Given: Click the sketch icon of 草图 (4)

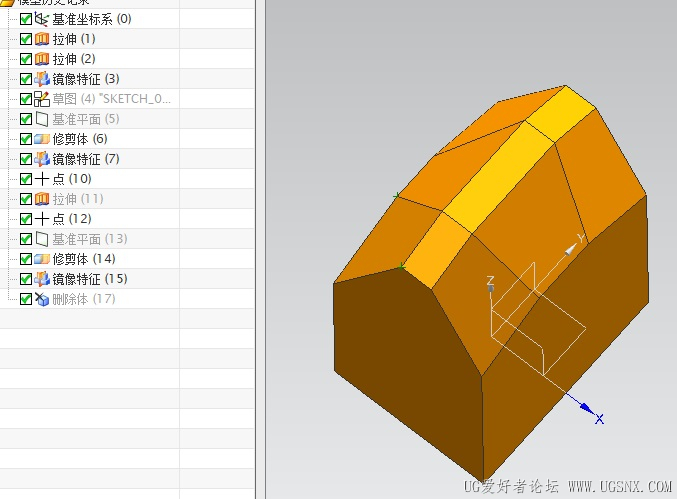Looking at the screenshot, I should pyautogui.click(x=42, y=99).
